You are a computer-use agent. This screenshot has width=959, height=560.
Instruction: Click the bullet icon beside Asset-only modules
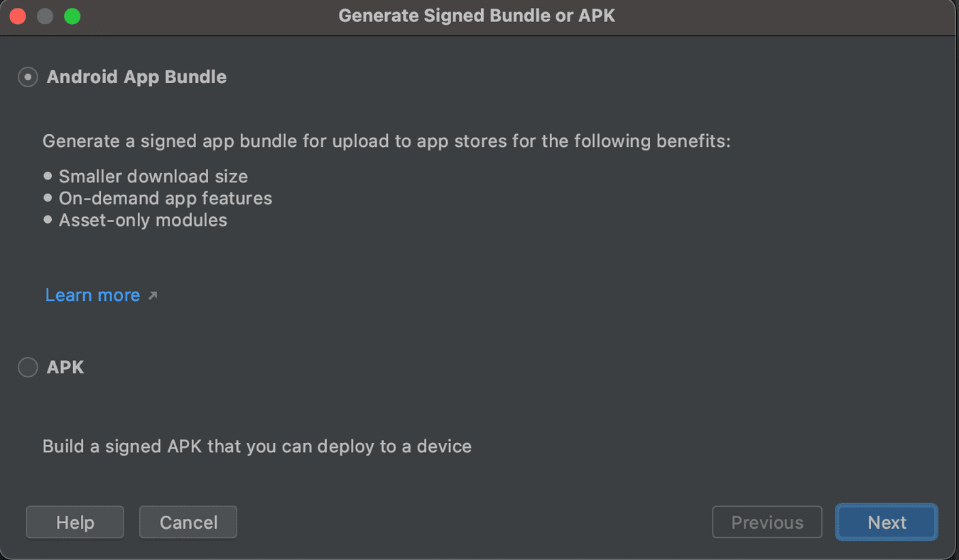point(48,219)
